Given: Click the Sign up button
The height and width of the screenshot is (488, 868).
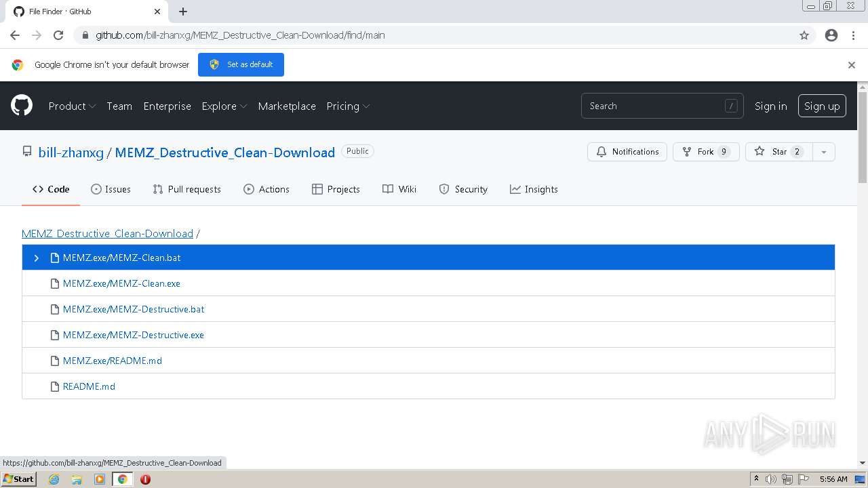Looking at the screenshot, I should click(822, 106).
